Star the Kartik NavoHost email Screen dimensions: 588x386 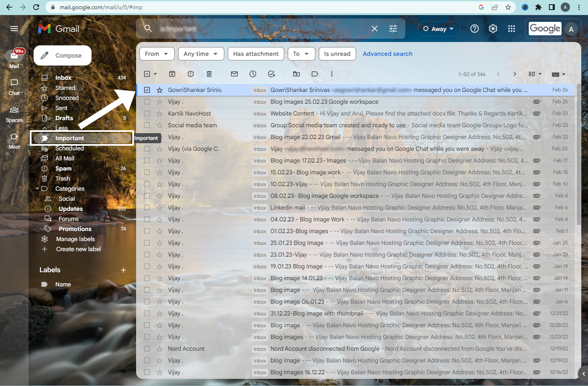(x=160, y=113)
